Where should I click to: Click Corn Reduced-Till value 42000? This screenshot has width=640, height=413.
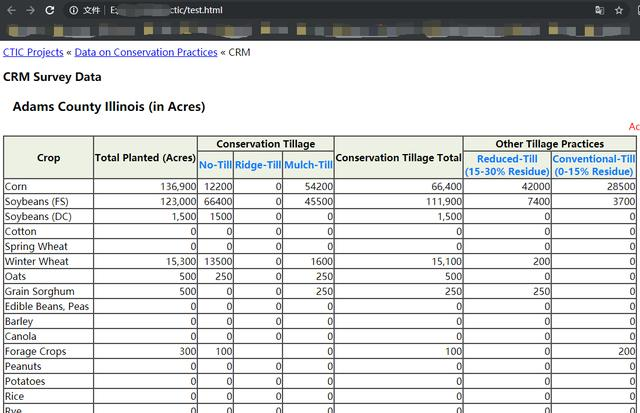(x=536, y=187)
